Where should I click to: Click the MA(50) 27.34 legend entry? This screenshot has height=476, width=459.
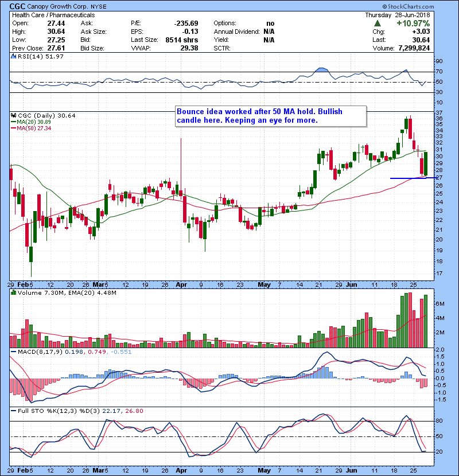(x=31, y=128)
